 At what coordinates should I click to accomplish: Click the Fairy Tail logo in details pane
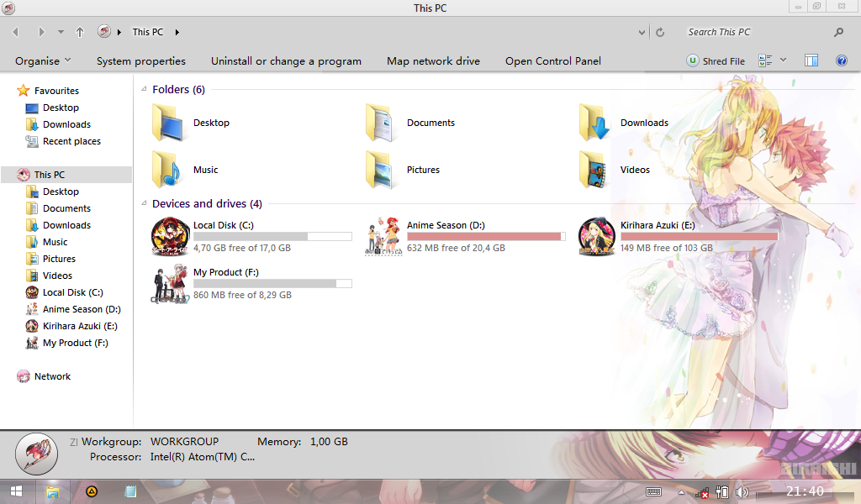click(36, 454)
